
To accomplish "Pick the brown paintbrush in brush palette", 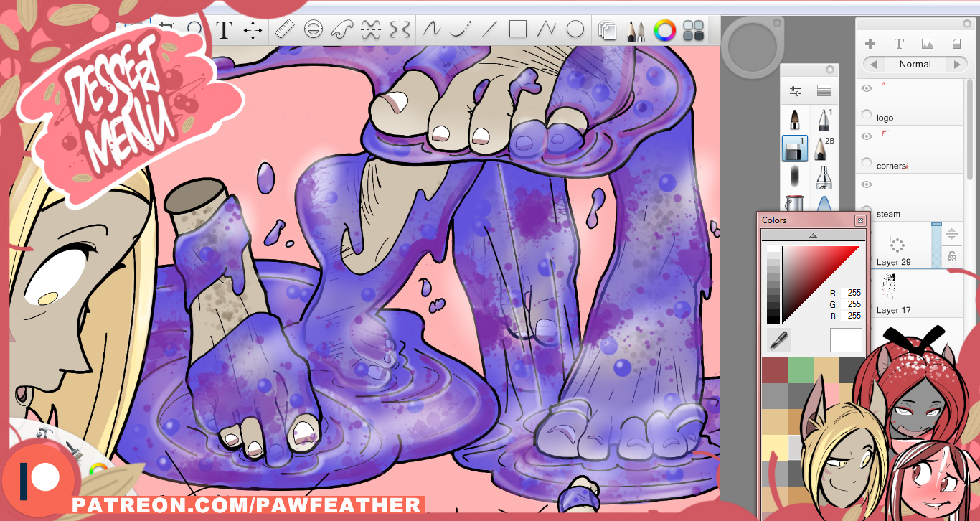I will click(795, 119).
